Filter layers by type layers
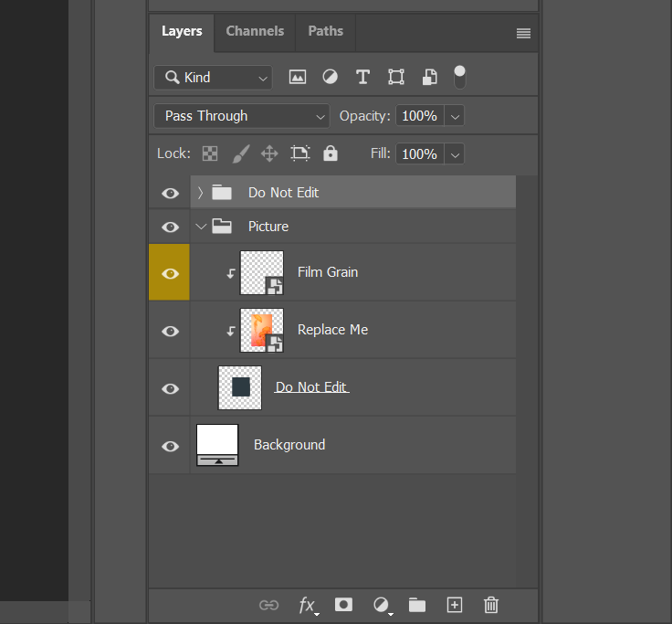672x624 pixels. [362, 78]
